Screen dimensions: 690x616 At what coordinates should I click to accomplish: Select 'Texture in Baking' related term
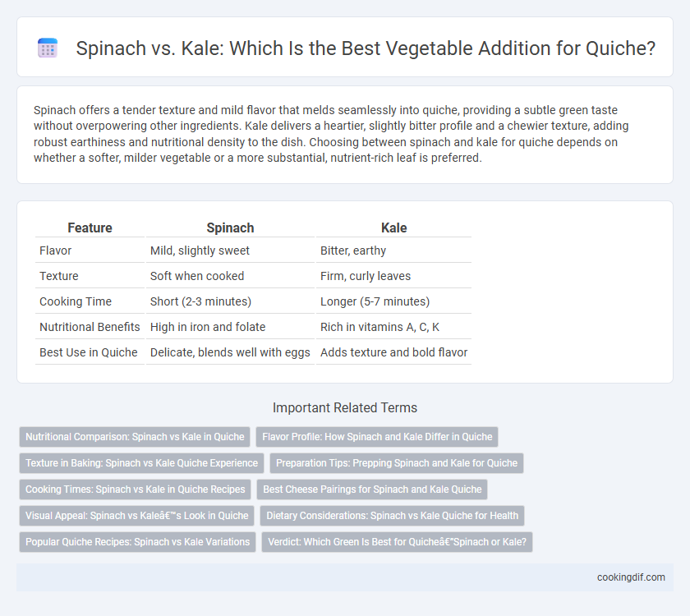pyautogui.click(x=141, y=463)
